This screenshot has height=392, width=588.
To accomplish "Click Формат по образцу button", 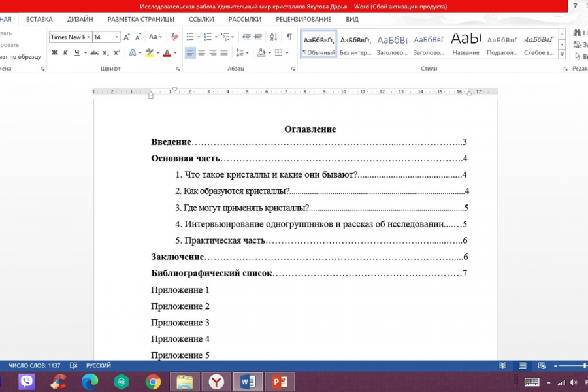I will pos(21,57).
